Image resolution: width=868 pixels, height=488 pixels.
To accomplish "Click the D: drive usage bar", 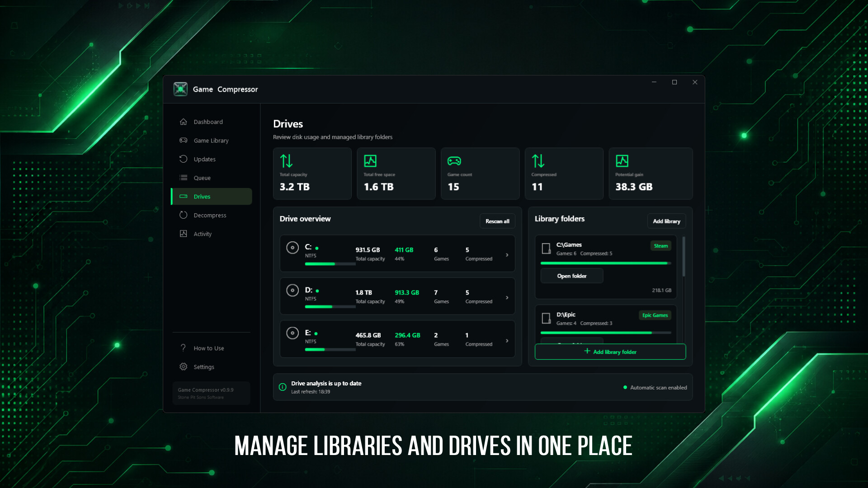I will coord(330,307).
